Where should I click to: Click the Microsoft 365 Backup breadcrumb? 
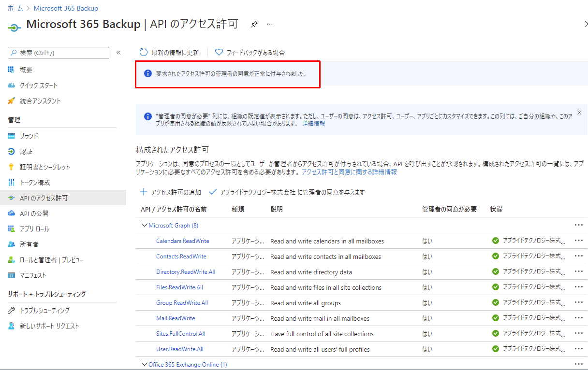coord(66,8)
